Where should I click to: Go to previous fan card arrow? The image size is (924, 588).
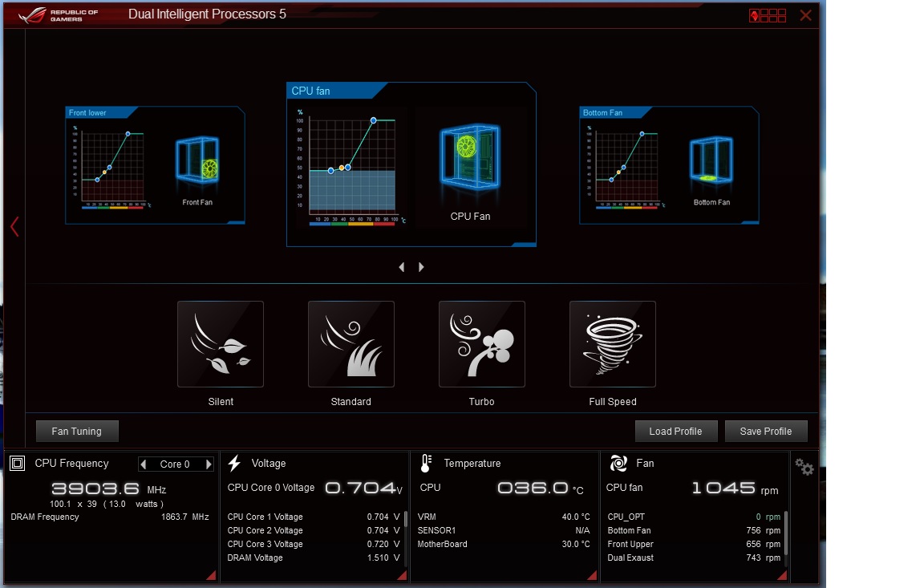coord(402,267)
